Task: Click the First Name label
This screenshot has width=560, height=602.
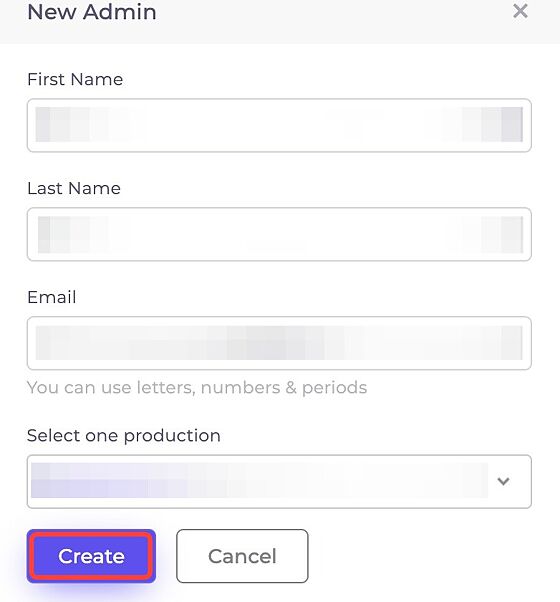Action: [x=75, y=79]
